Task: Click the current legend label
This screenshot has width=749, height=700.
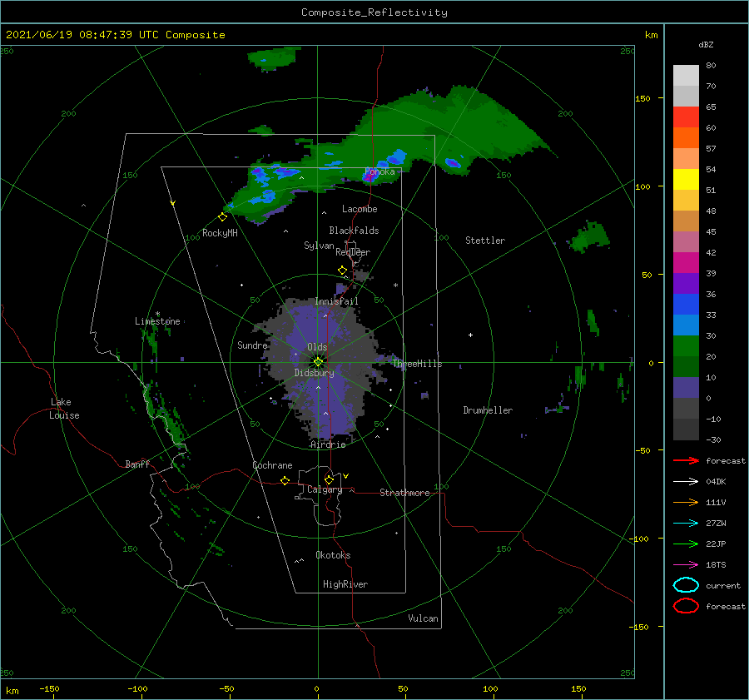Action: (x=723, y=585)
